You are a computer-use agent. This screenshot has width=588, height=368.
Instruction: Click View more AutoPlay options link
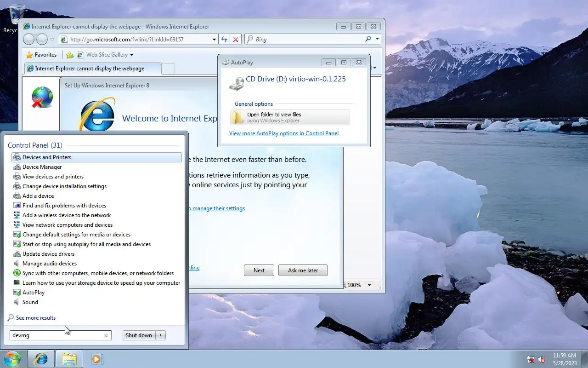[284, 133]
